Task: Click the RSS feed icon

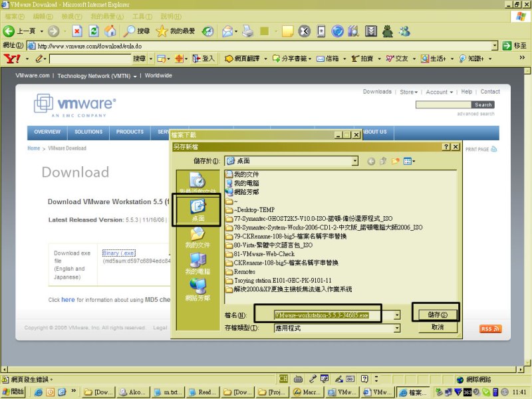Action: coord(490,329)
